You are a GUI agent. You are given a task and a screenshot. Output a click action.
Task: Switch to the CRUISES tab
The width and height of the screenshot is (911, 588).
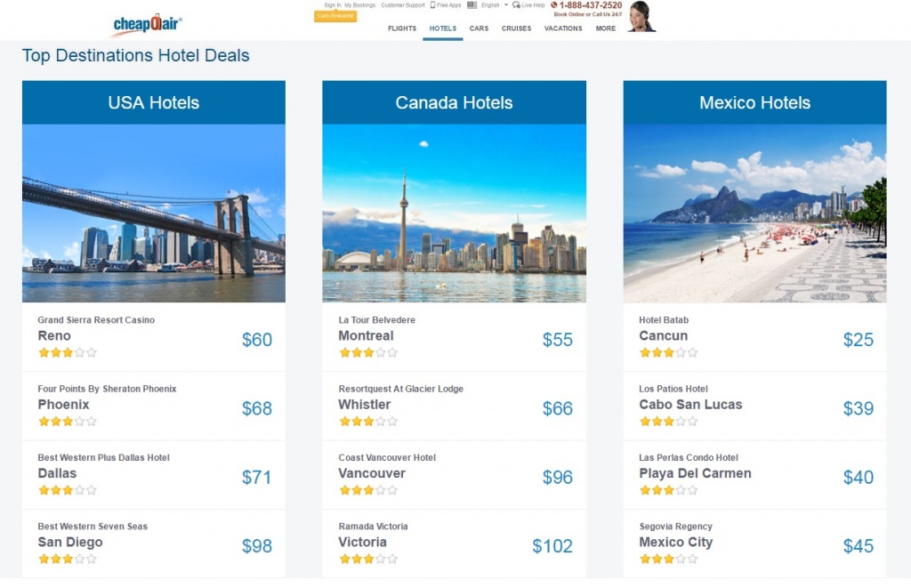(516, 28)
